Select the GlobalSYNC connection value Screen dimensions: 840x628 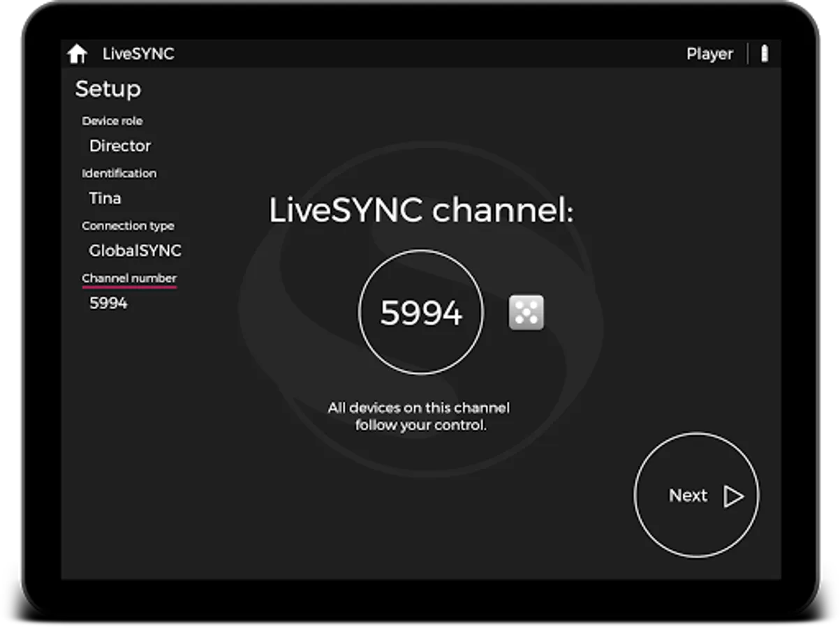pyautogui.click(x=135, y=251)
